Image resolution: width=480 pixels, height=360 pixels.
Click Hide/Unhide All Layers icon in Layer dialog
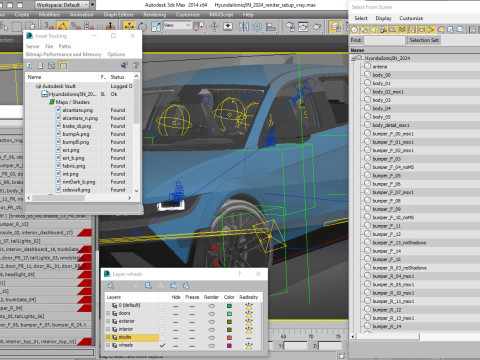[173, 285]
